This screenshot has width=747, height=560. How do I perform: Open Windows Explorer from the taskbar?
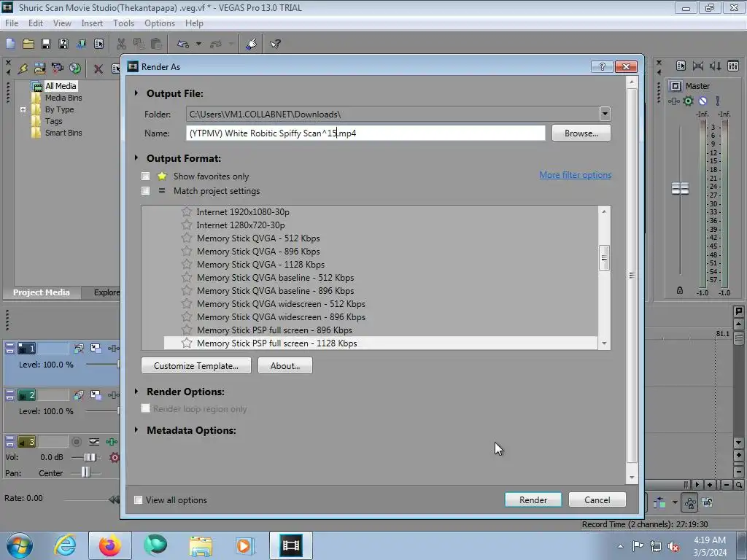coord(201,545)
